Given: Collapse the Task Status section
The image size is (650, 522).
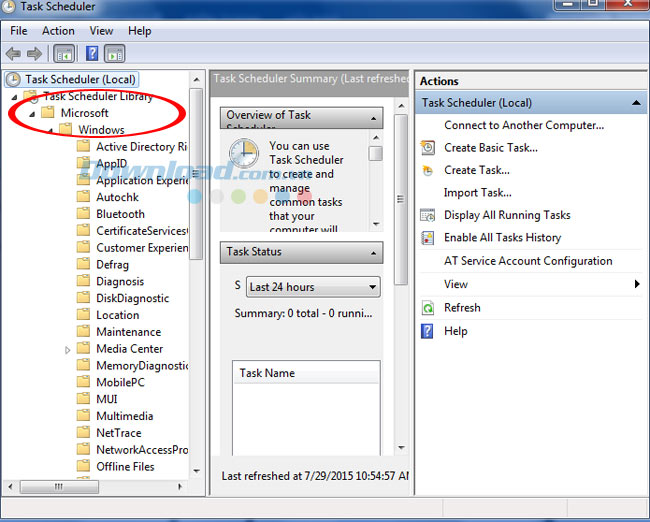Looking at the screenshot, I should (374, 253).
